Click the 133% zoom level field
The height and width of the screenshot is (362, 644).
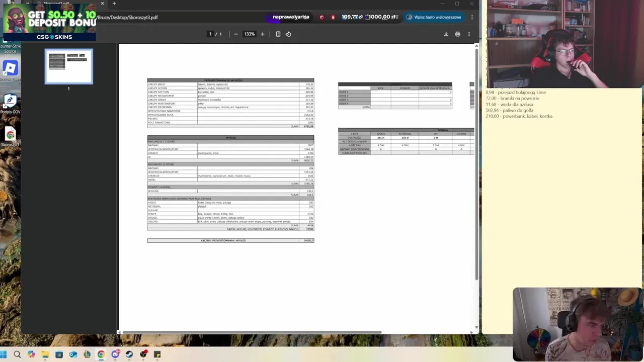[x=250, y=34]
